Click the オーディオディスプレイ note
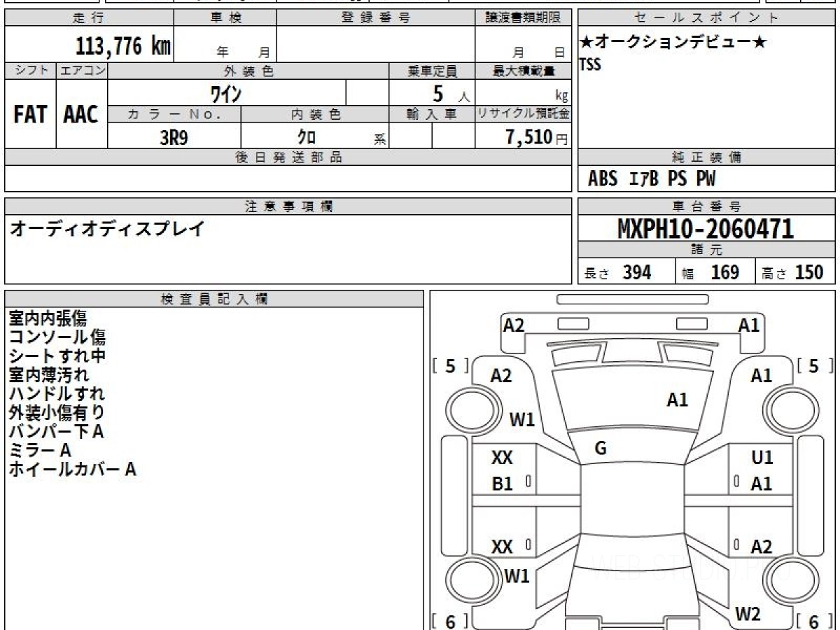The height and width of the screenshot is (630, 840). coord(106,228)
